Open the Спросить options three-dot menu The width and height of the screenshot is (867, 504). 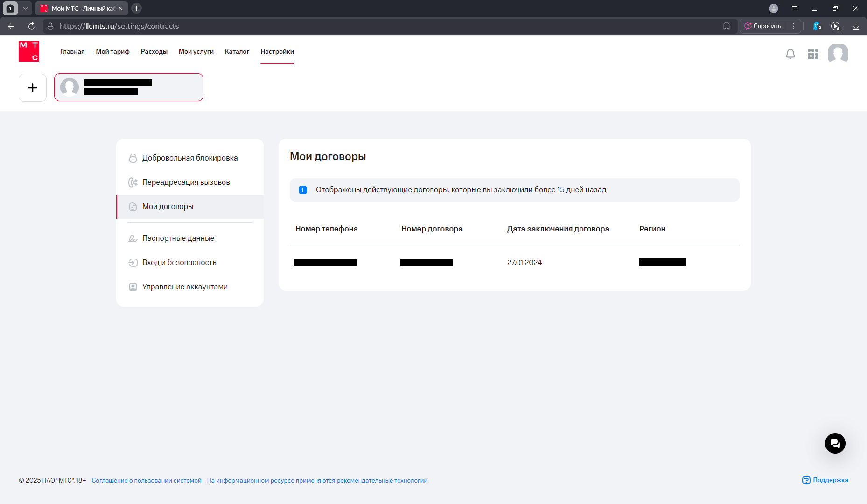tap(793, 26)
